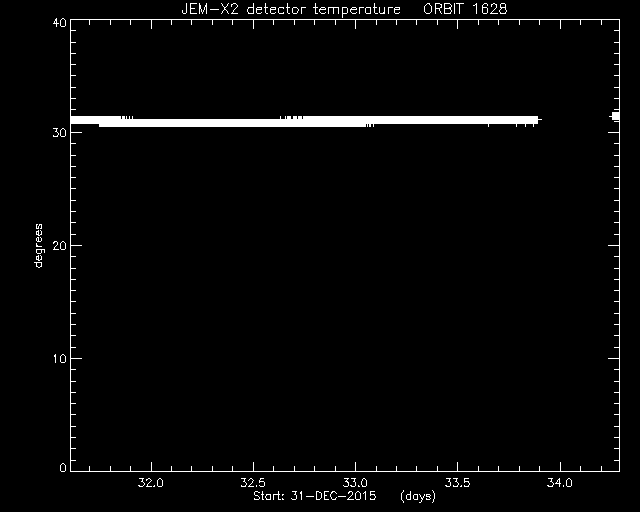Screen dimensions: 640x512
Task: Click the y-axis tick label 40
Action: coord(60,22)
